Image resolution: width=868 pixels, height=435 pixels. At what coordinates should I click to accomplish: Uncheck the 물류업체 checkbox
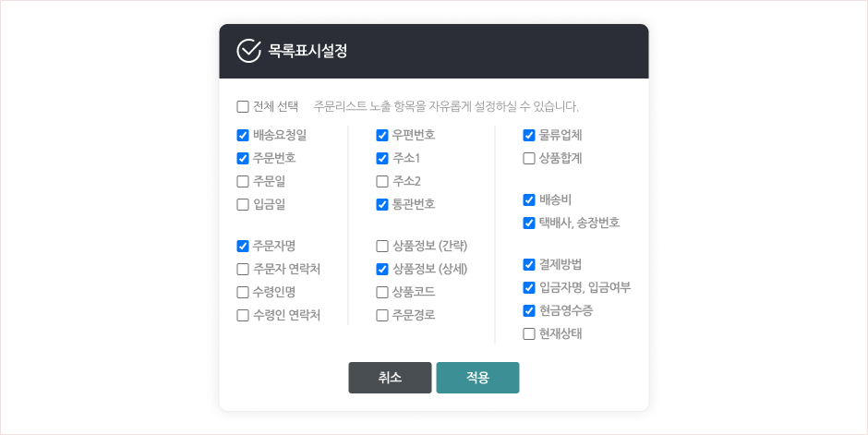(x=529, y=135)
